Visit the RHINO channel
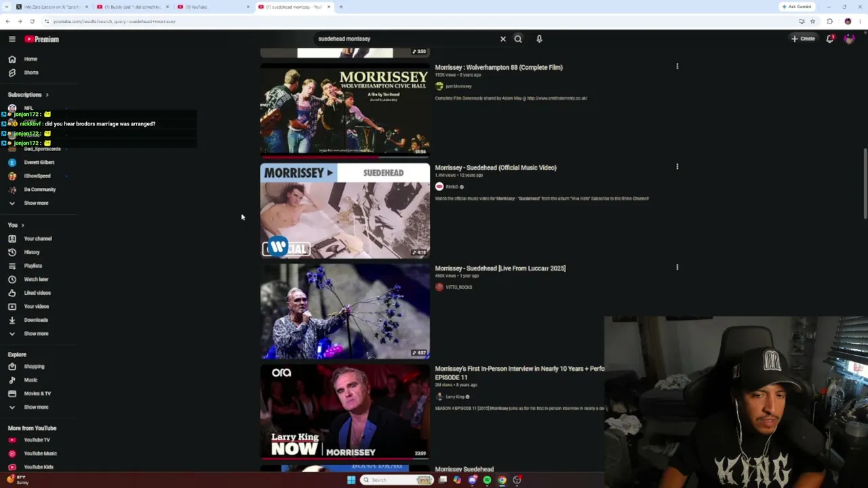Screen dimensions: 868x488 coord(452,186)
